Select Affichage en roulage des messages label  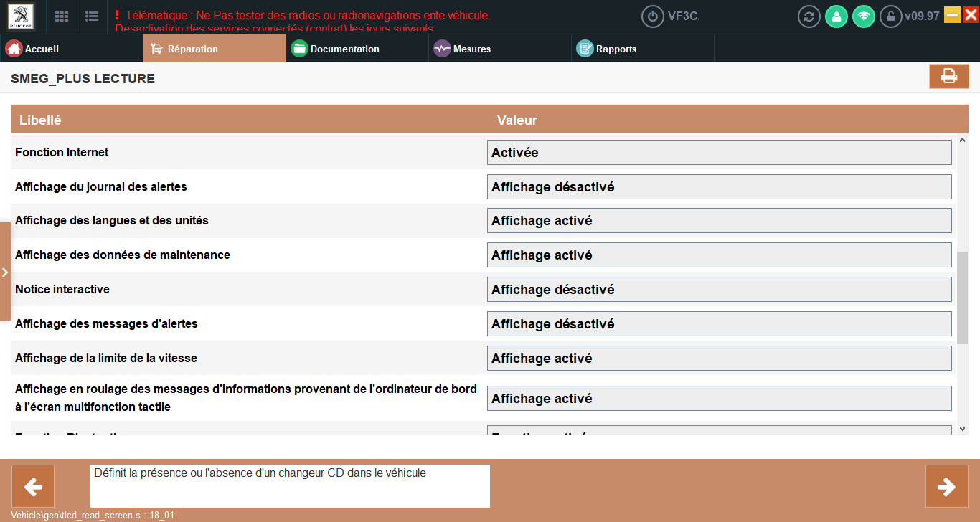point(246,398)
